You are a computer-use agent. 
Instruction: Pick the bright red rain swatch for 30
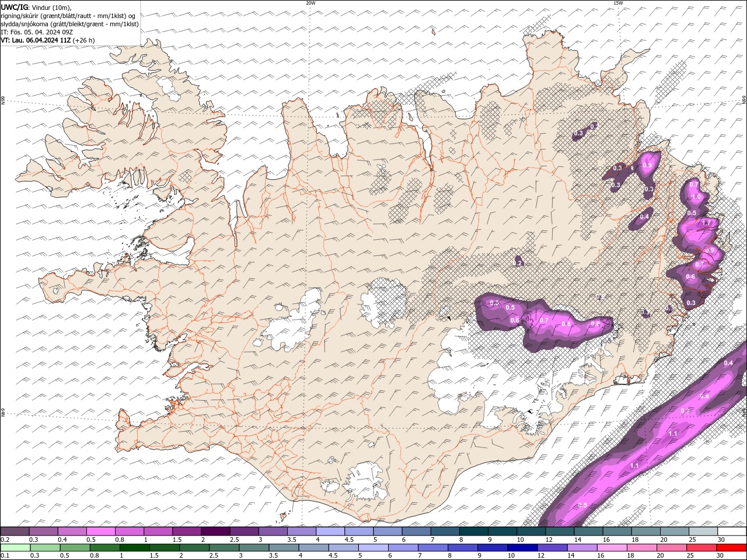731,547
